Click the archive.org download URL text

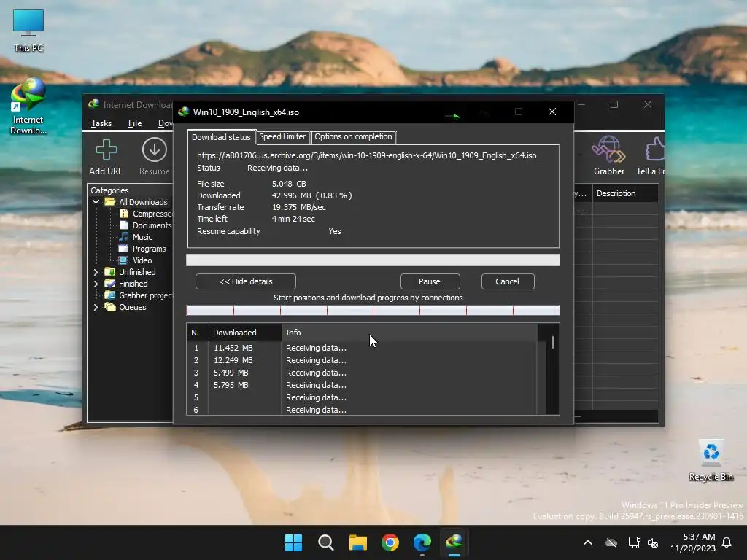[366, 155]
